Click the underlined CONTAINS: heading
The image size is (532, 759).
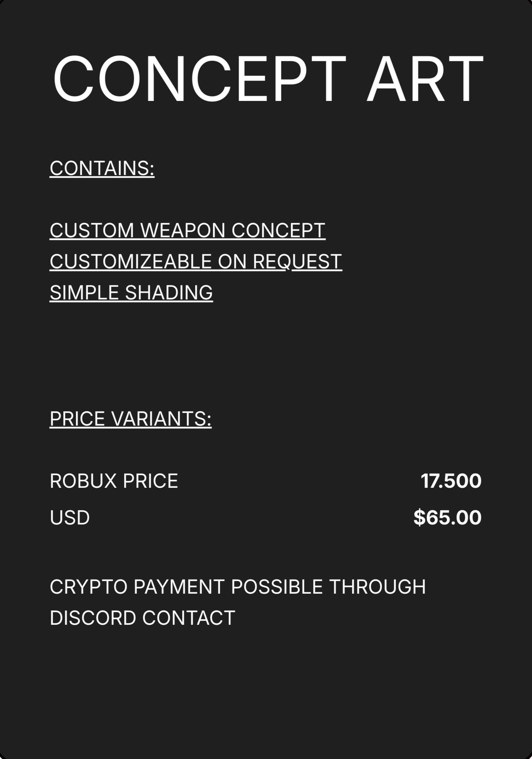(102, 169)
